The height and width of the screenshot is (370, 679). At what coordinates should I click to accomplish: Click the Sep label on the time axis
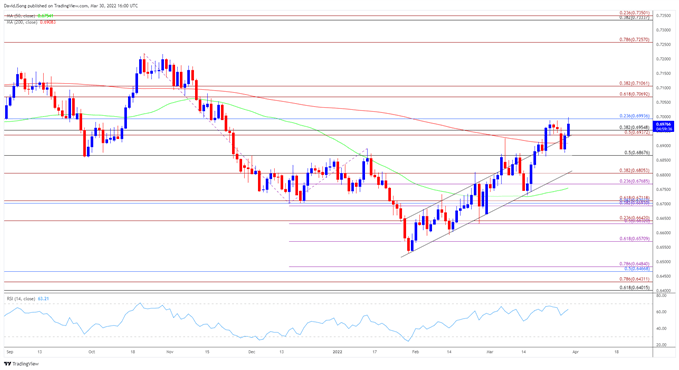coord(10,352)
